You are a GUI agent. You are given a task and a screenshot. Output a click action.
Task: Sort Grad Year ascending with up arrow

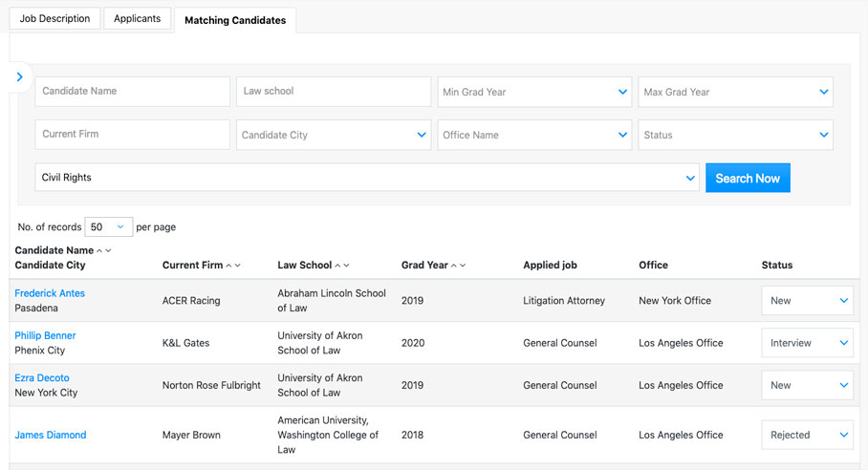454,266
